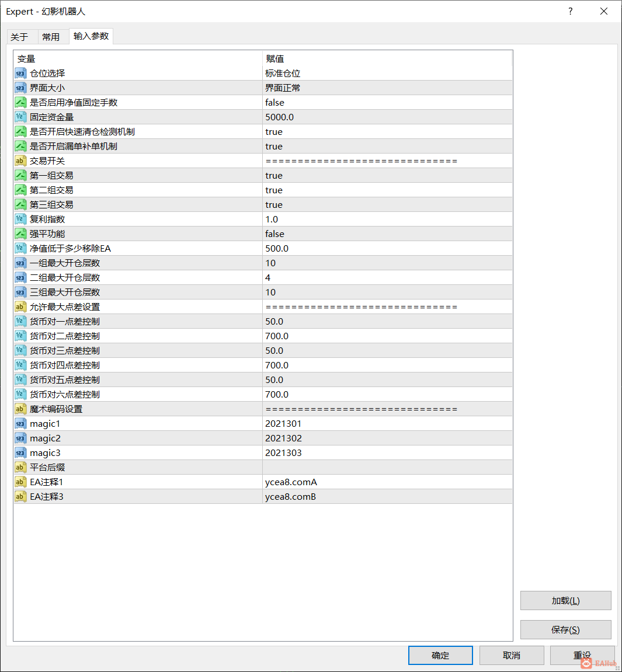This screenshot has height=672, width=622.
Task: Click the false value of 是否启用净值固定手数
Action: (274, 102)
